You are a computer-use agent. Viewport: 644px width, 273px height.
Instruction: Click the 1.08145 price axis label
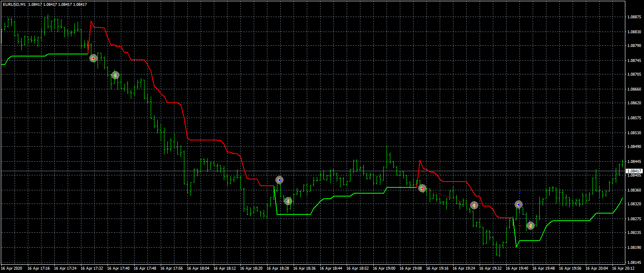635,262
